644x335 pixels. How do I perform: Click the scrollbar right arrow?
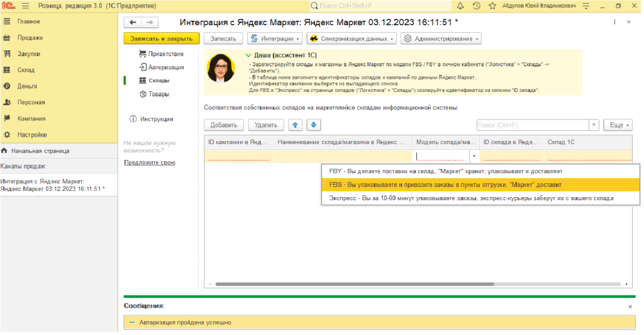tap(627, 284)
